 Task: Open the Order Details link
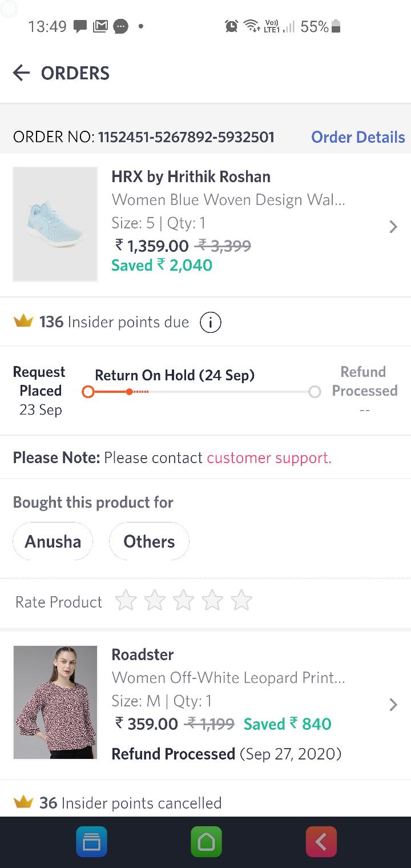tap(358, 137)
